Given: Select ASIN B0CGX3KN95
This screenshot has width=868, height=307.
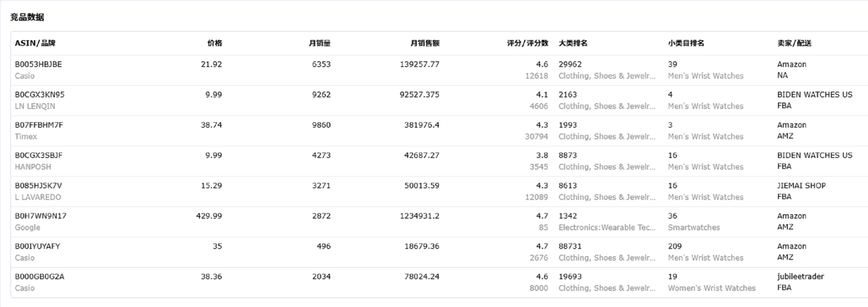Looking at the screenshot, I should pyautogui.click(x=39, y=95).
